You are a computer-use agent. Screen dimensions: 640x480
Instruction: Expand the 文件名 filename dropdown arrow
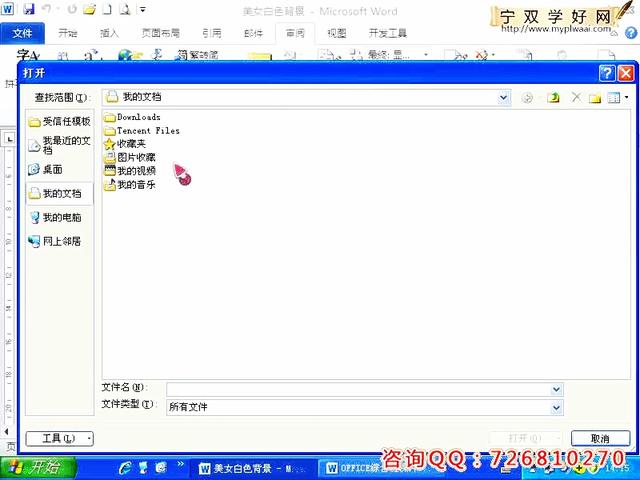click(556, 389)
